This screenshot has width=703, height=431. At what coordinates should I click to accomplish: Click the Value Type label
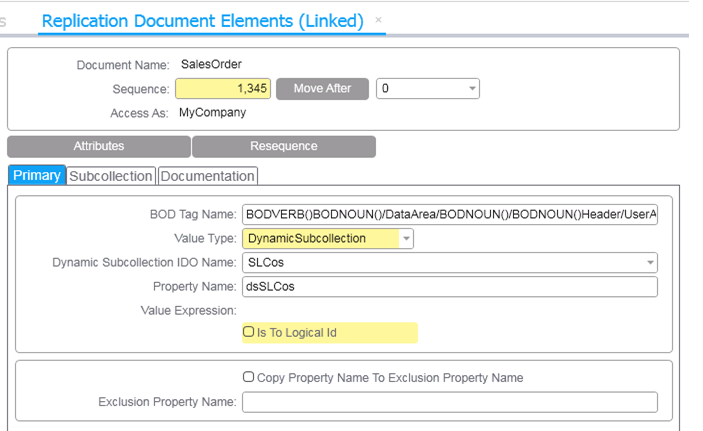[205, 239]
